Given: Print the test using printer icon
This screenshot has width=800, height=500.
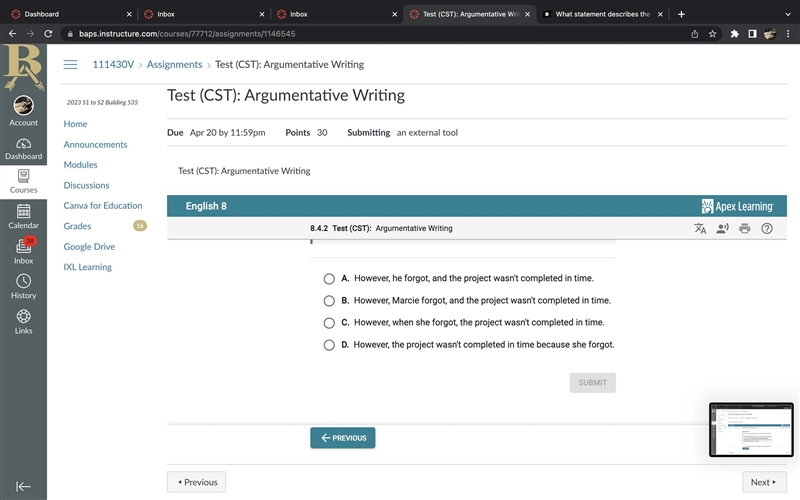Looking at the screenshot, I should point(745,229).
